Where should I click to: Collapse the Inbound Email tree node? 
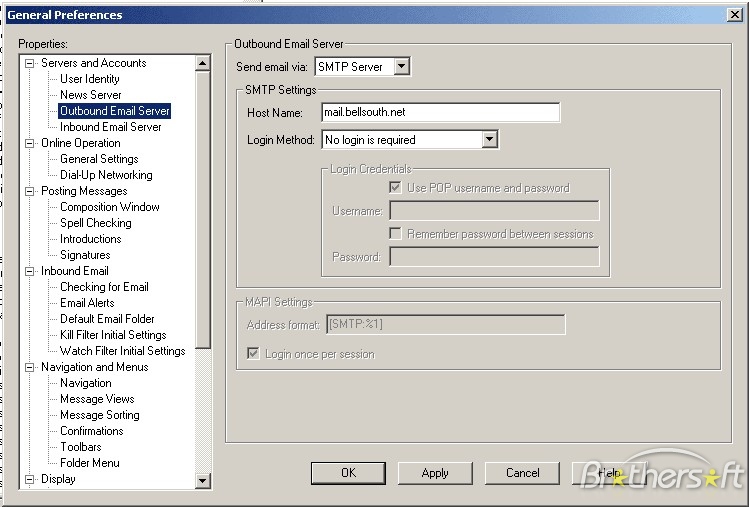click(x=30, y=271)
